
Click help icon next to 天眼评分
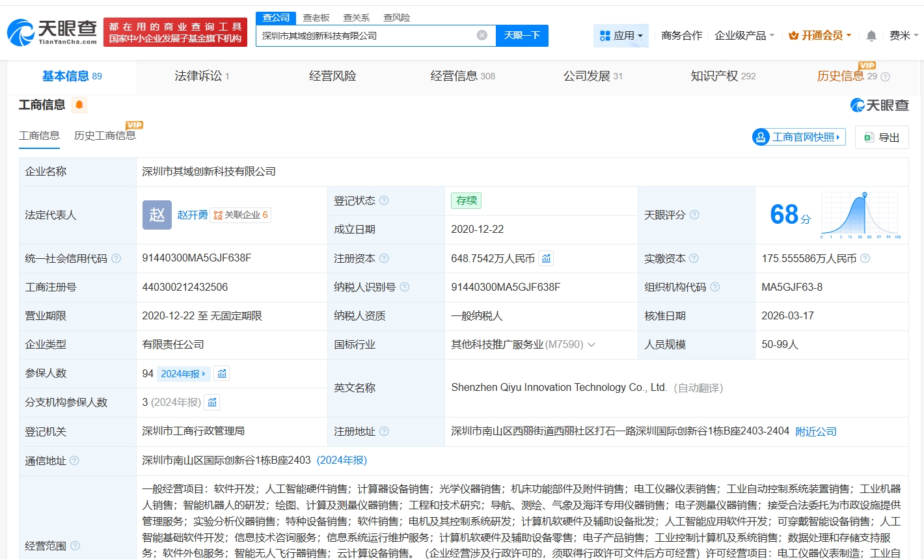pyautogui.click(x=694, y=215)
